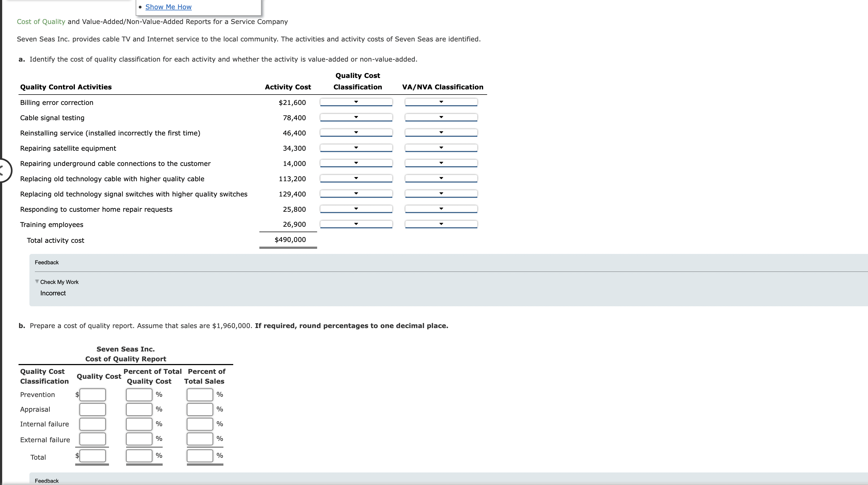Open Reinstalling service quality cost classification dropdown
This screenshot has height=485, width=868.
[356, 133]
